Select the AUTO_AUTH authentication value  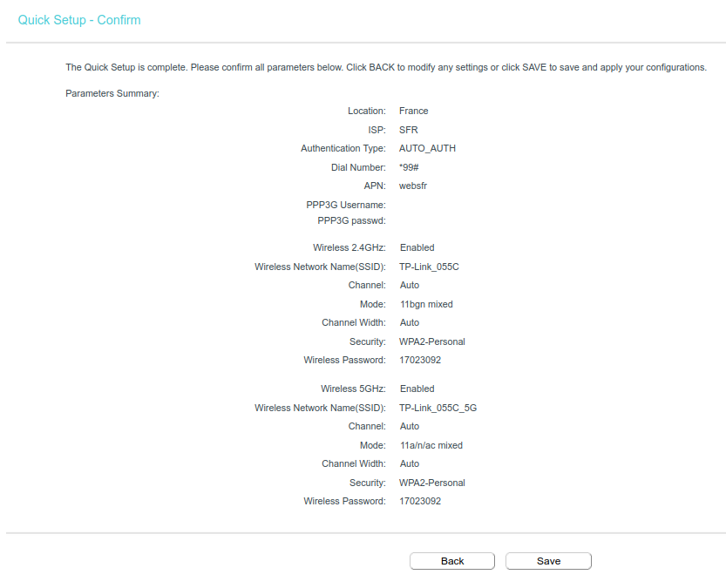click(427, 149)
